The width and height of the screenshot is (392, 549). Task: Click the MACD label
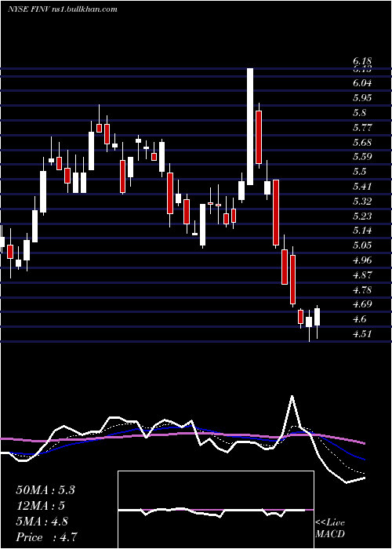tap(328, 534)
